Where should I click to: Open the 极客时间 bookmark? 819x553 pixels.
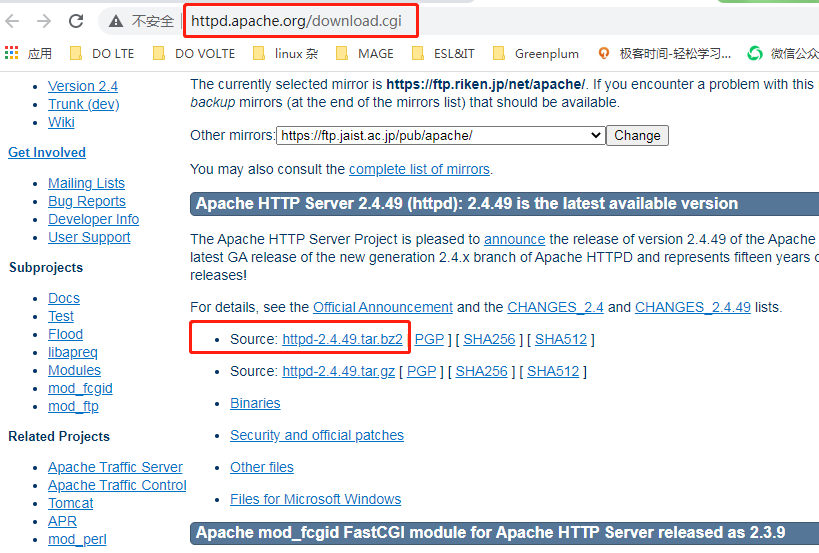(x=664, y=53)
